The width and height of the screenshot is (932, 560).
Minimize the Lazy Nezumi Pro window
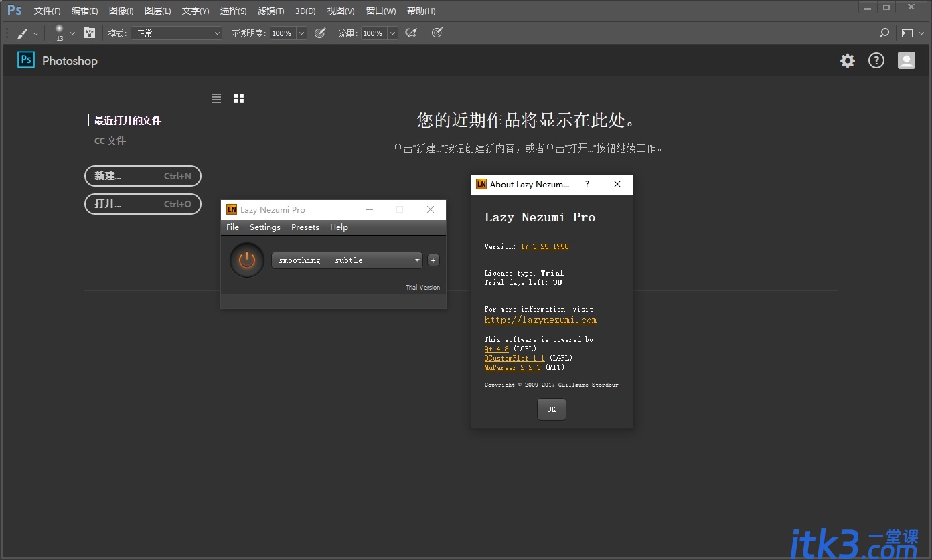pyautogui.click(x=370, y=209)
